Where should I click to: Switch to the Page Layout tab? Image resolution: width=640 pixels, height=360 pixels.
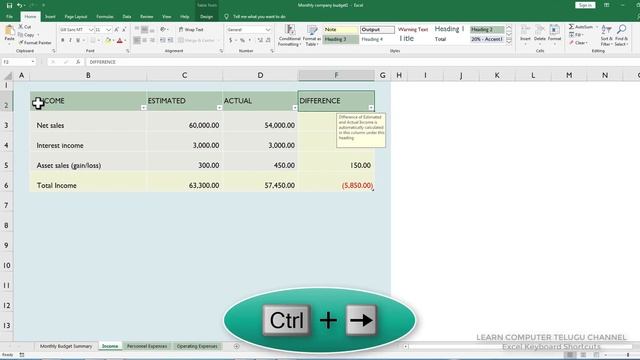click(x=76, y=17)
